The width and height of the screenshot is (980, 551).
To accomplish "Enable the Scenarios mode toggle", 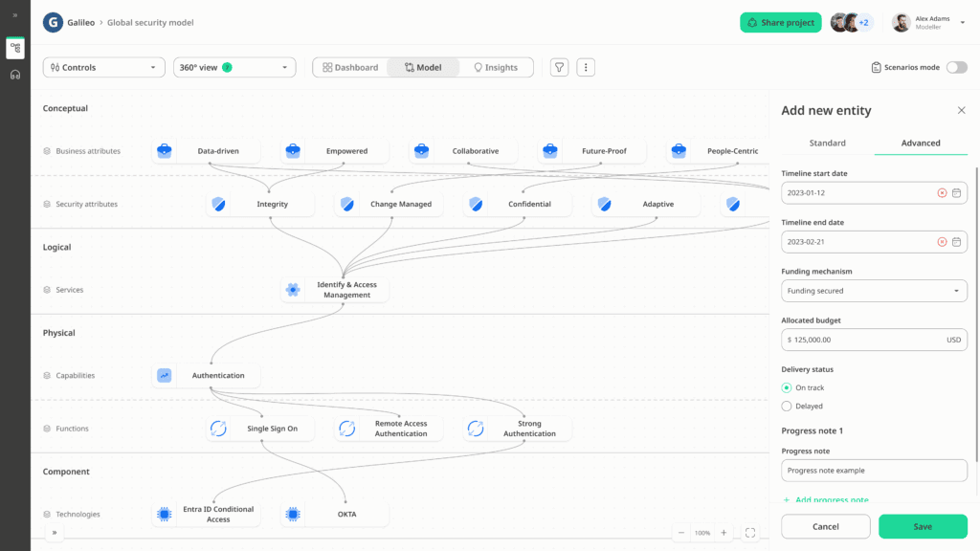I will [x=956, y=68].
